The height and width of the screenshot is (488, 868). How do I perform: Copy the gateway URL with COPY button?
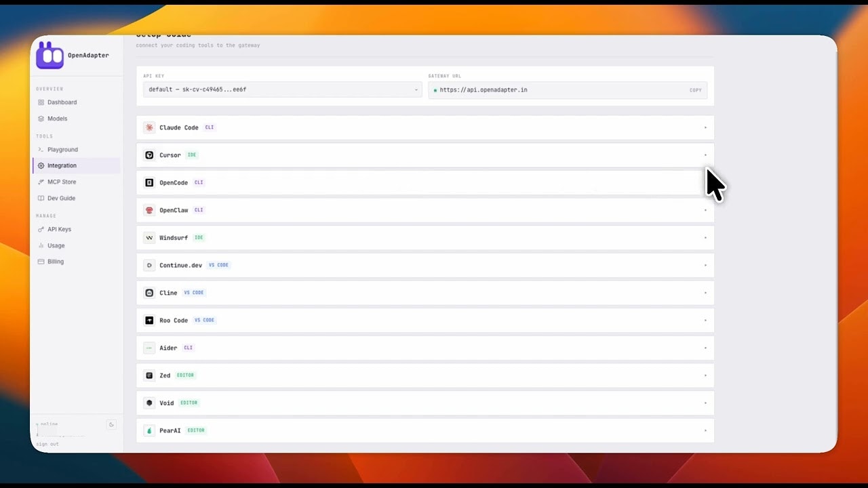point(696,90)
